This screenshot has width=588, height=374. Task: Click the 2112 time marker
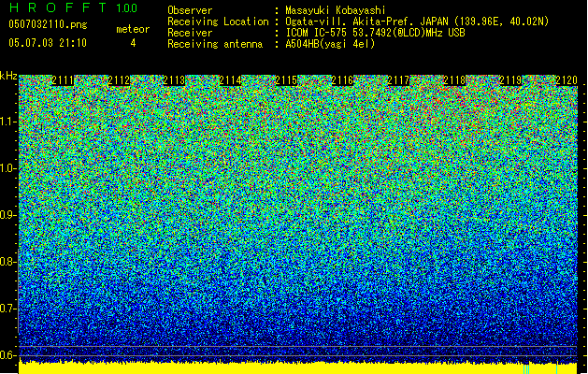tap(119, 80)
